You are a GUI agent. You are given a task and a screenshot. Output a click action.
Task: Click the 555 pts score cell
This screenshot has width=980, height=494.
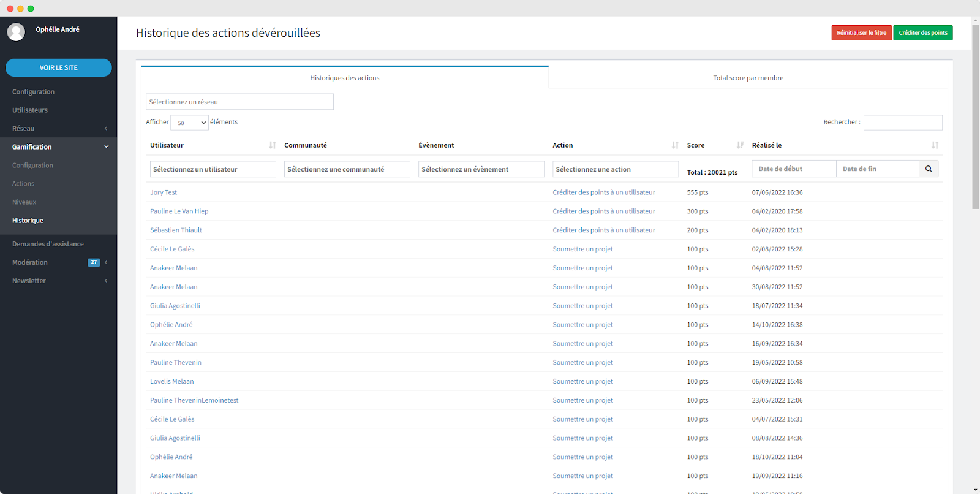pos(698,192)
